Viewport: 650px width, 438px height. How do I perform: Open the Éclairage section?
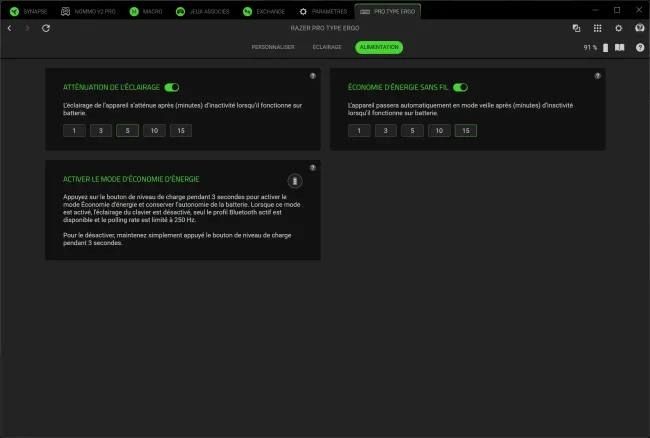pyautogui.click(x=327, y=47)
